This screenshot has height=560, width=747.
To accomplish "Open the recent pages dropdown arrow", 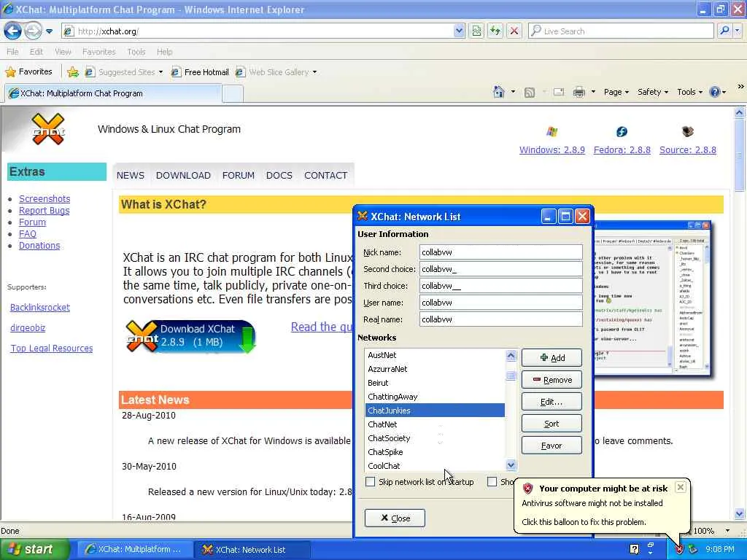I will pos(49,31).
